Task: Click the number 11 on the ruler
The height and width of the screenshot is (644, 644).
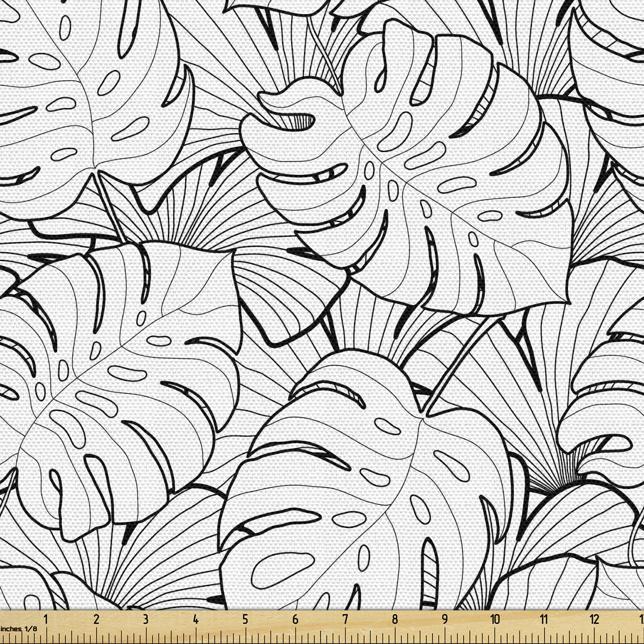Action: point(544,620)
